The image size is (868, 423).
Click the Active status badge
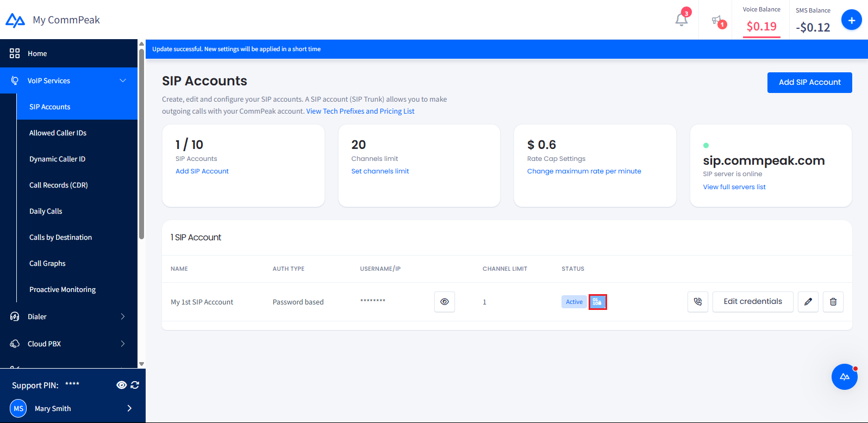click(x=574, y=302)
